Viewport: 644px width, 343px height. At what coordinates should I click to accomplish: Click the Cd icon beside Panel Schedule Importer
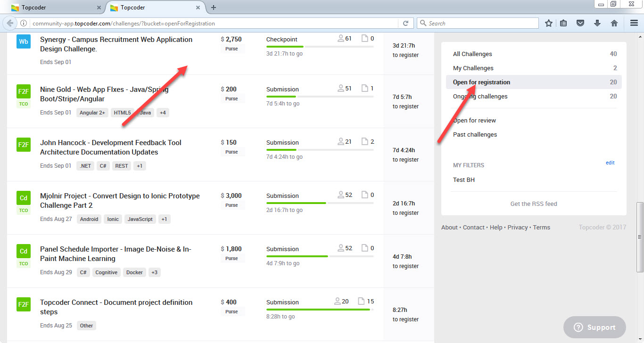pyautogui.click(x=24, y=251)
